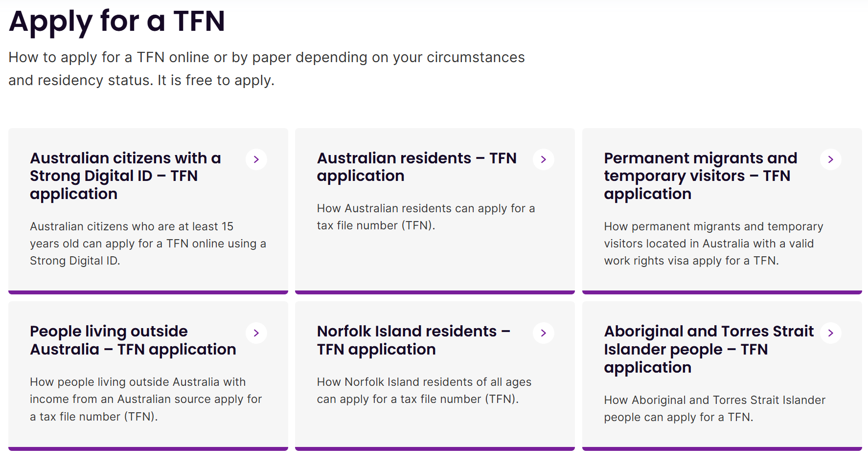This screenshot has height=467, width=868.
Task: Open 'Permanent migrants and temporary visitors' title link
Action: point(700,176)
